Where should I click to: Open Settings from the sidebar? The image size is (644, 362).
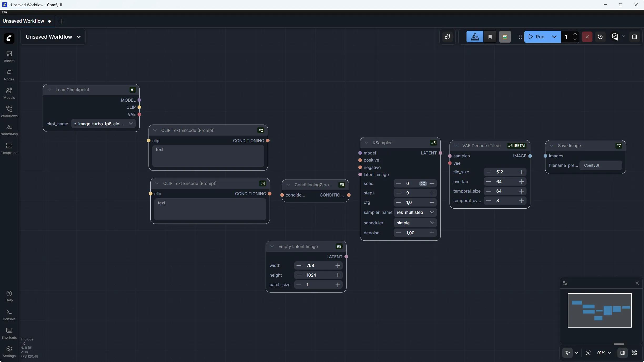[x=9, y=351]
